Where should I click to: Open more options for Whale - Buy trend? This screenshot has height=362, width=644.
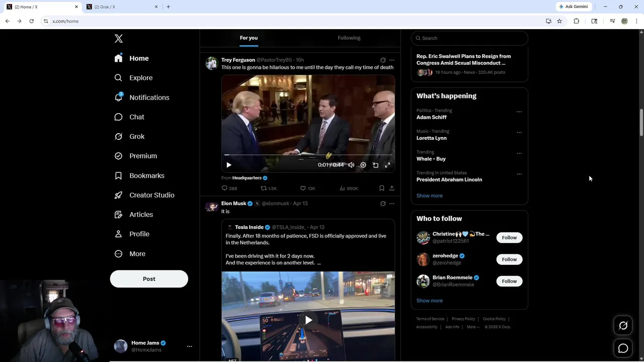click(519, 153)
